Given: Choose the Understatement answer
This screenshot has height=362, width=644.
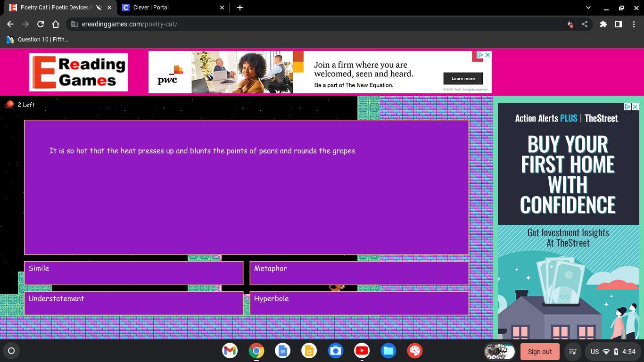Looking at the screenshot, I should coord(134,303).
